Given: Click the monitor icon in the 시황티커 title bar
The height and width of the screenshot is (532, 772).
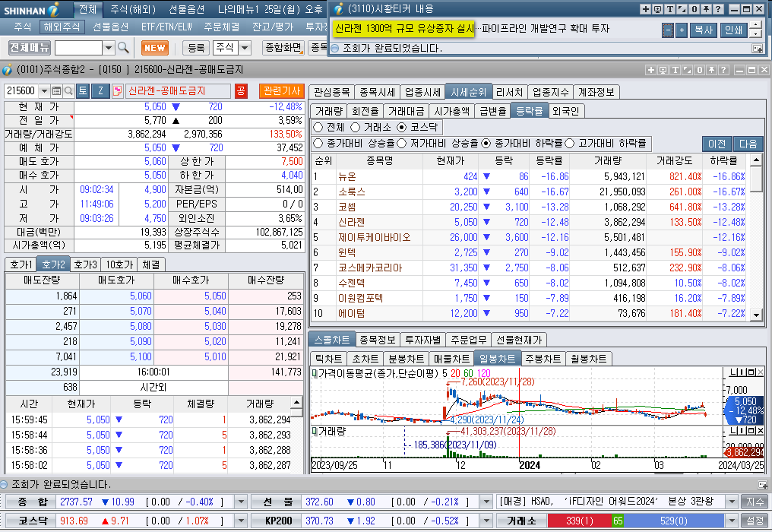Looking at the screenshot, I should pyautogui.click(x=658, y=9).
